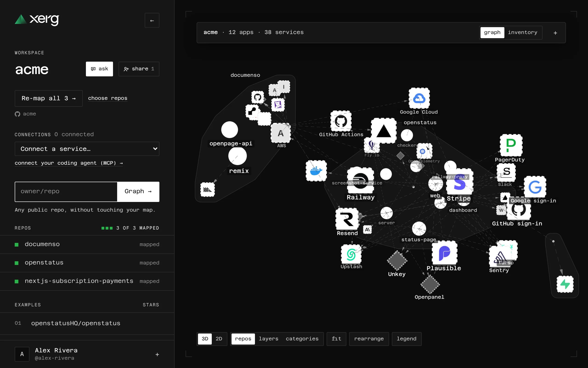The image size is (588, 368).
Task: Click the Docker whale node
Action: coord(316,171)
